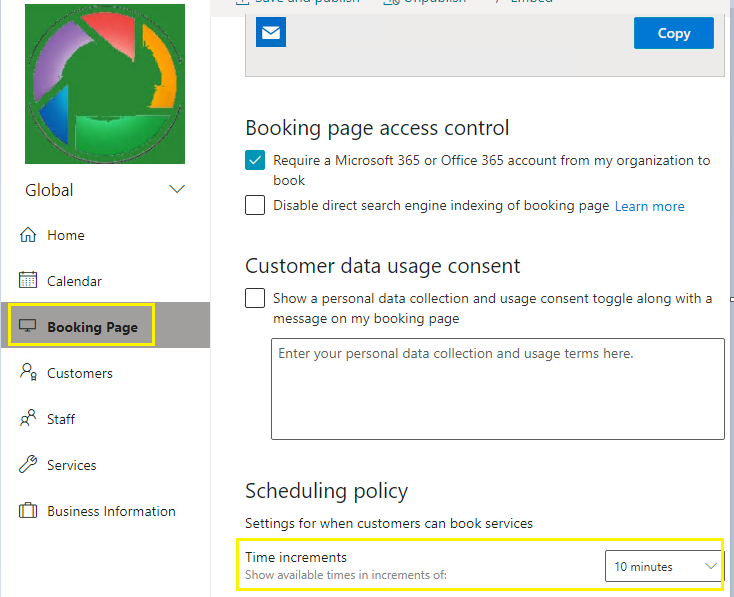Screen dimensions: 734x597
Task: Check personal data usage consent checkbox
Action: [255, 298]
